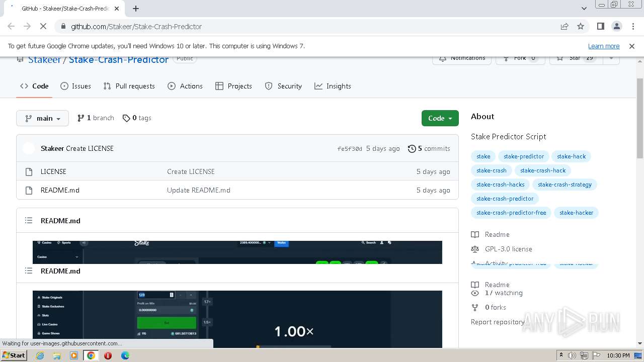Click the README.md file icon
The width and height of the screenshot is (644, 362).
[x=29, y=190]
